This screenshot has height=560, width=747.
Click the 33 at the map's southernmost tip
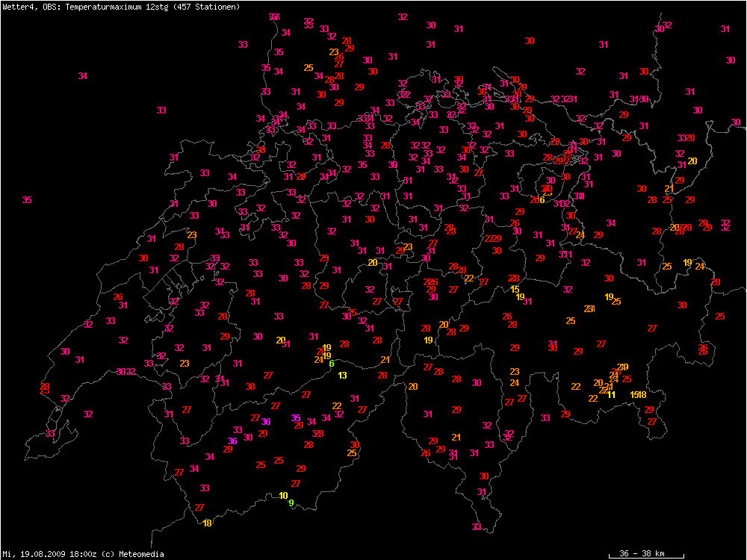477,526
